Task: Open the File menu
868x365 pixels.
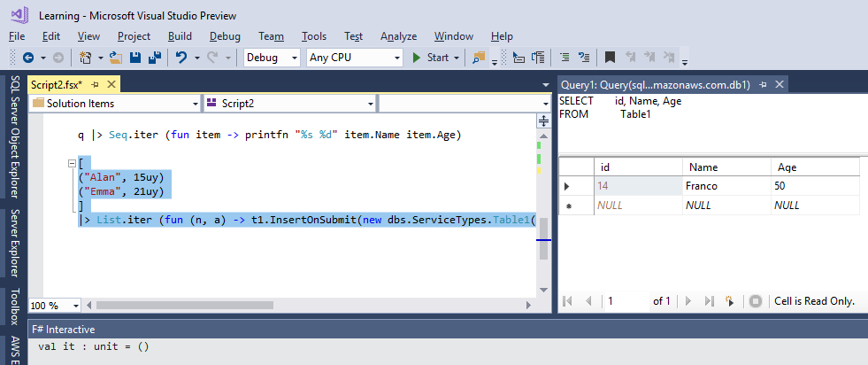Action: (x=17, y=36)
